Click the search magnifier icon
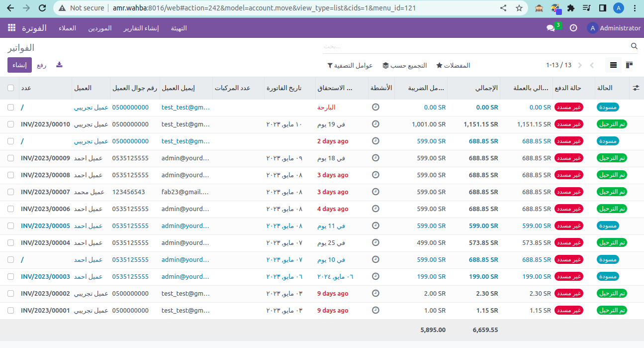The width and height of the screenshot is (644, 348). pos(634,46)
